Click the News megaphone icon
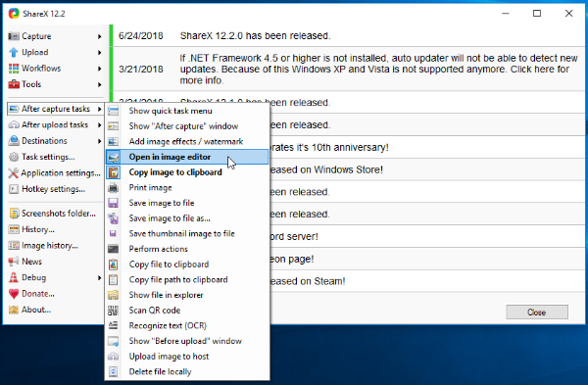Viewport: 588px width, 385px height. click(14, 262)
